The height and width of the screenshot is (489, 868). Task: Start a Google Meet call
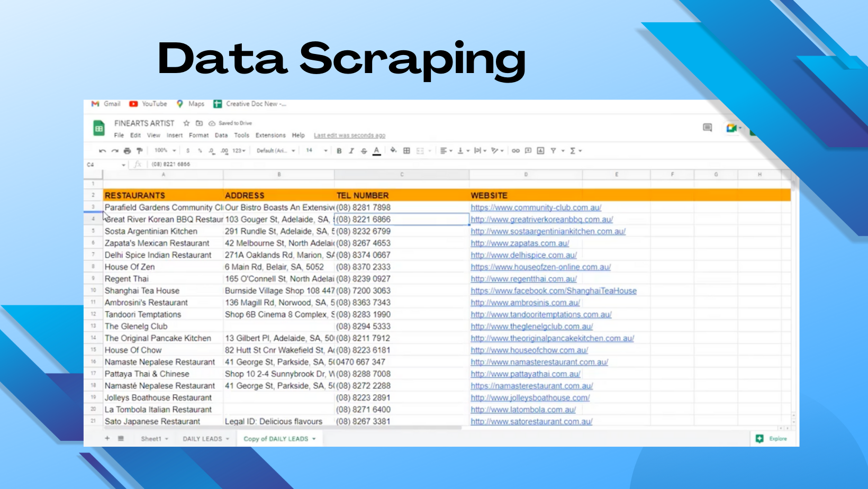[732, 128]
